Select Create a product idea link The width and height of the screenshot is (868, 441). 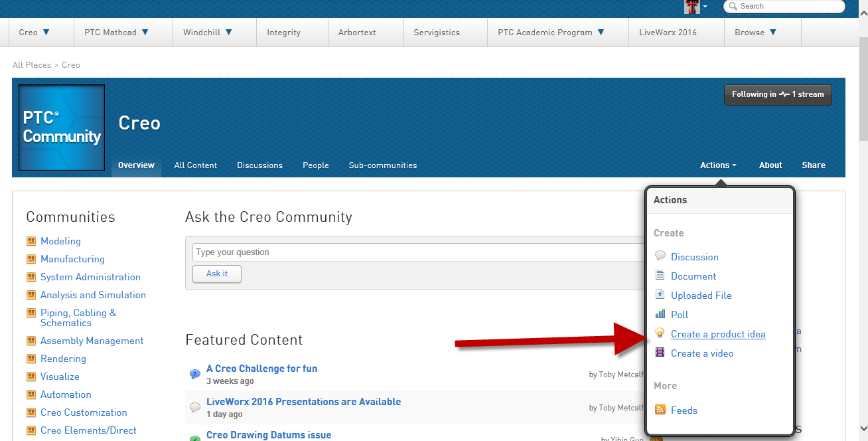pyautogui.click(x=718, y=334)
